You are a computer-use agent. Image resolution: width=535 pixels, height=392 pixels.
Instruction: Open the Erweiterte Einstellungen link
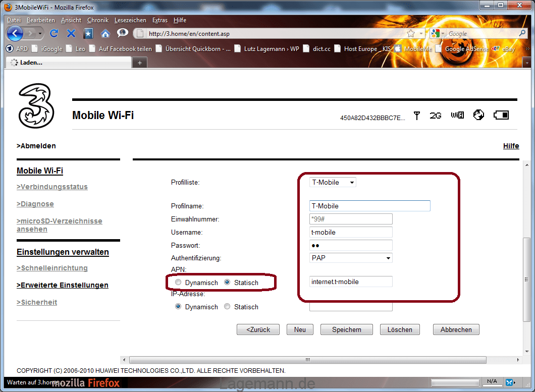click(x=63, y=285)
